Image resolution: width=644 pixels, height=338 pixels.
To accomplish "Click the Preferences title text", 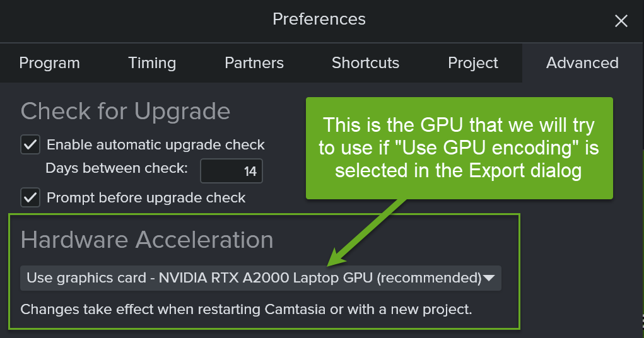I will [x=319, y=19].
